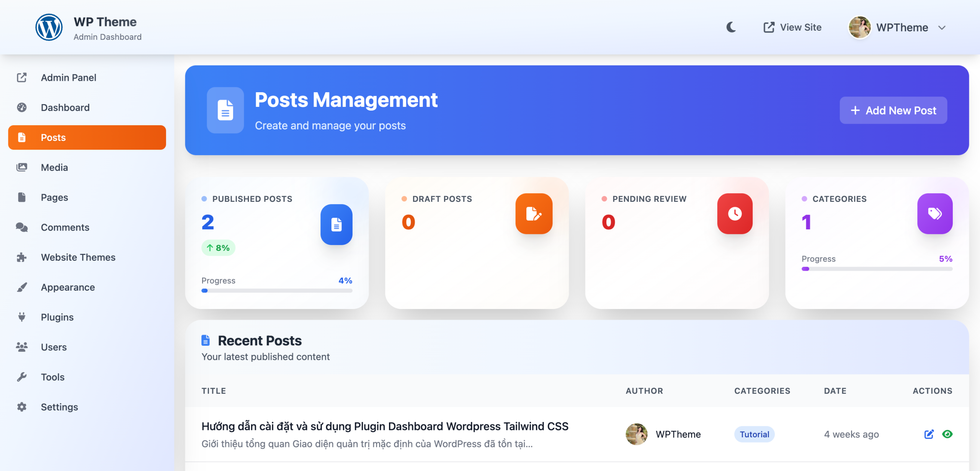
Task: Click the blue Published Posts document icon
Action: pos(336,225)
